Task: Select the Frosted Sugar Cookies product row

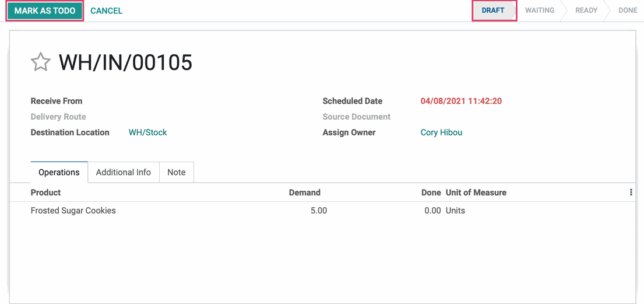Action: tap(322, 211)
